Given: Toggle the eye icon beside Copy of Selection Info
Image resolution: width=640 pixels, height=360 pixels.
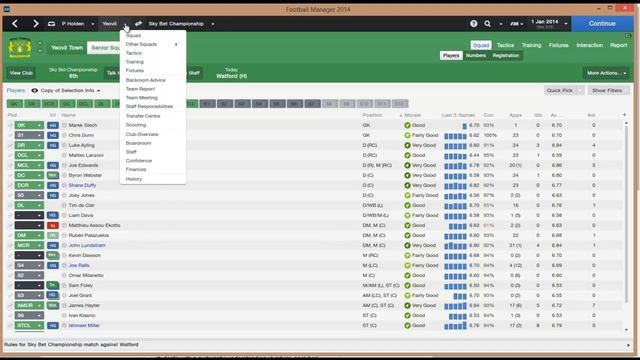Looking at the screenshot, I should point(35,91).
